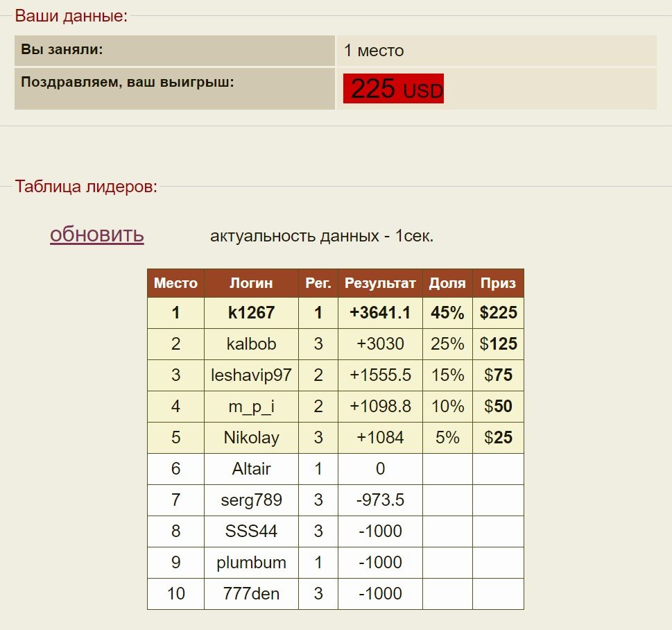Click the SSS44 login cell
The height and width of the screenshot is (630, 672).
(251, 531)
